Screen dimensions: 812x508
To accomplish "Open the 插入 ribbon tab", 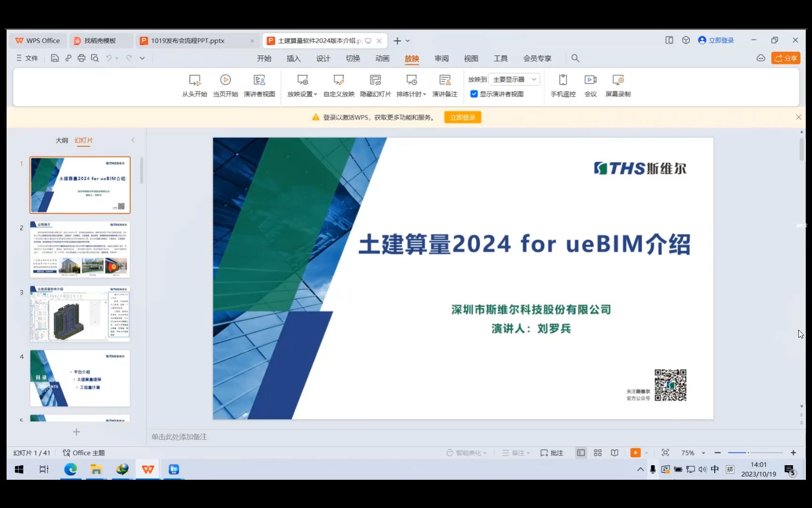I will point(294,58).
